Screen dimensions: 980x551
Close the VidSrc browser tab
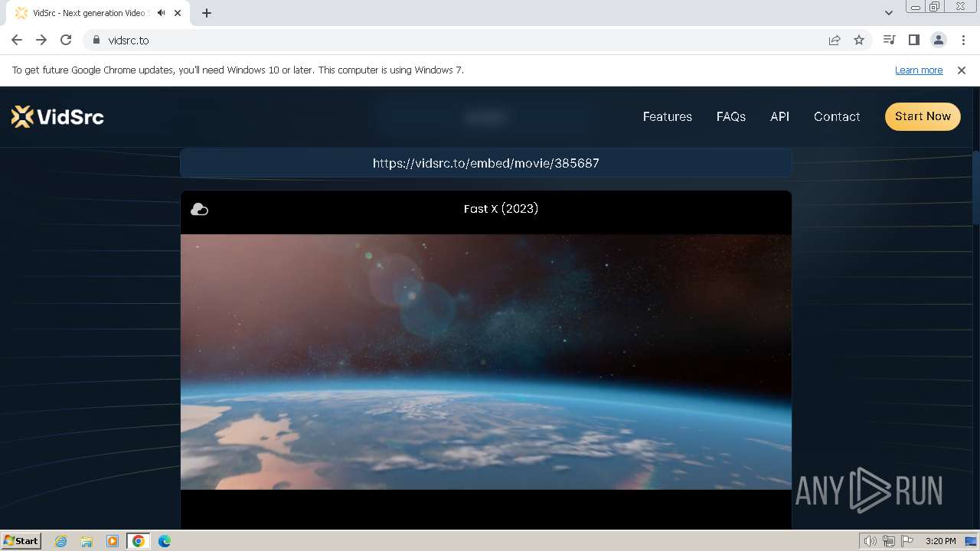coord(178,13)
